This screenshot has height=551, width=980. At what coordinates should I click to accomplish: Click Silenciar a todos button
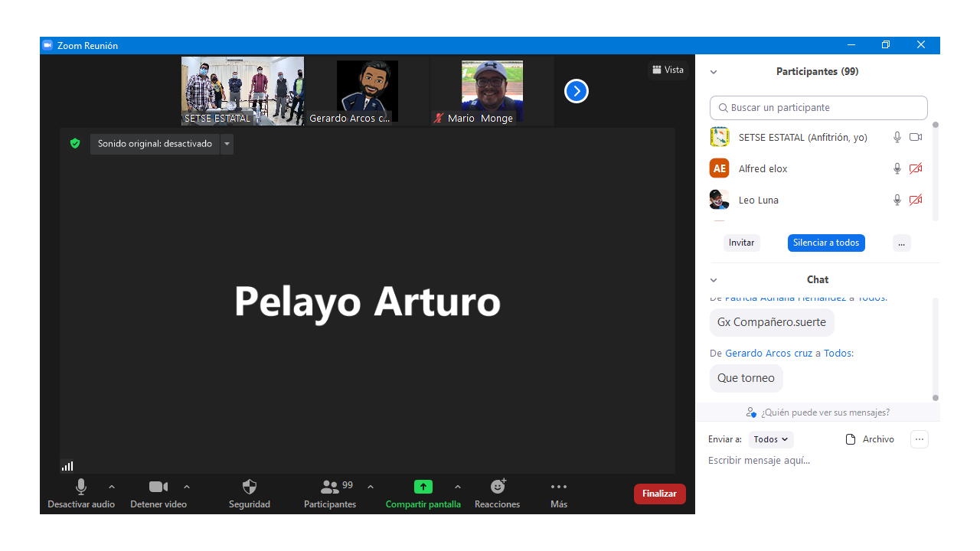point(826,243)
